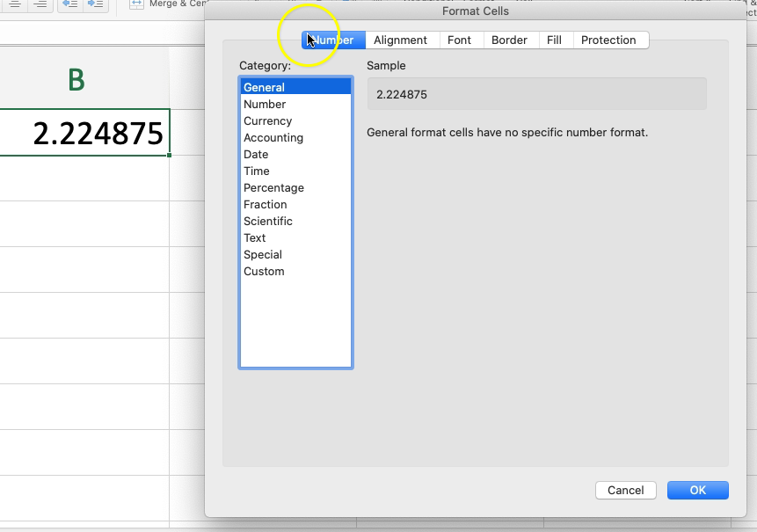Viewport: 757px width, 532px height.
Task: Pick the Scientific category
Action: (268, 221)
